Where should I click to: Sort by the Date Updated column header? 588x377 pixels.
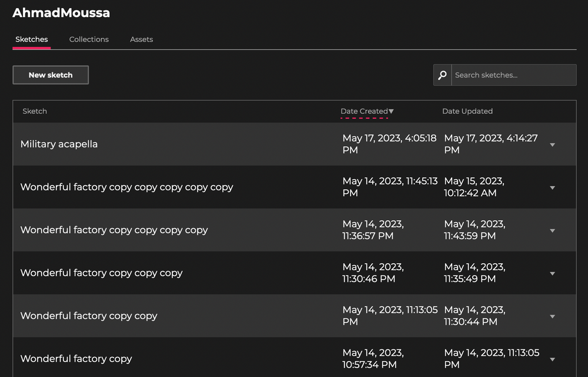(x=467, y=111)
